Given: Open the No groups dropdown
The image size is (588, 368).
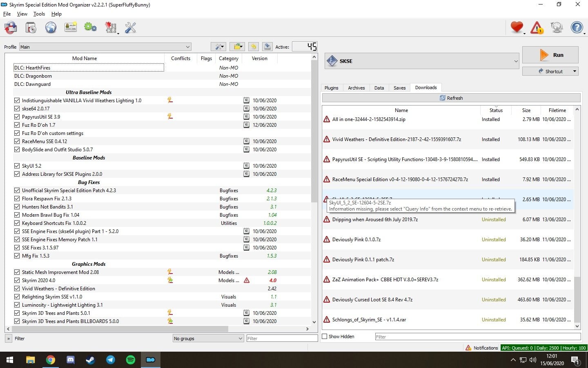Looking at the screenshot, I should click(208, 339).
